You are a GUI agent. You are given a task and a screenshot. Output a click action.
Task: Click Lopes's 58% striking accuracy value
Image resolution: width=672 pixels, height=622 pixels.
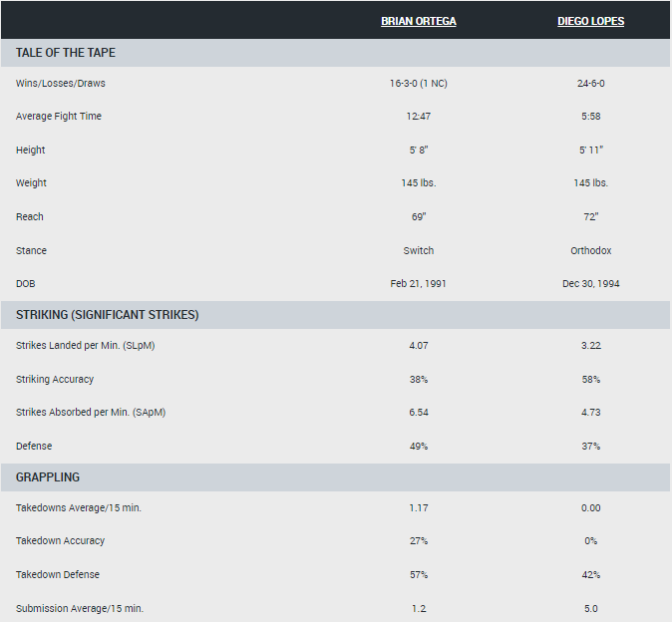click(591, 380)
